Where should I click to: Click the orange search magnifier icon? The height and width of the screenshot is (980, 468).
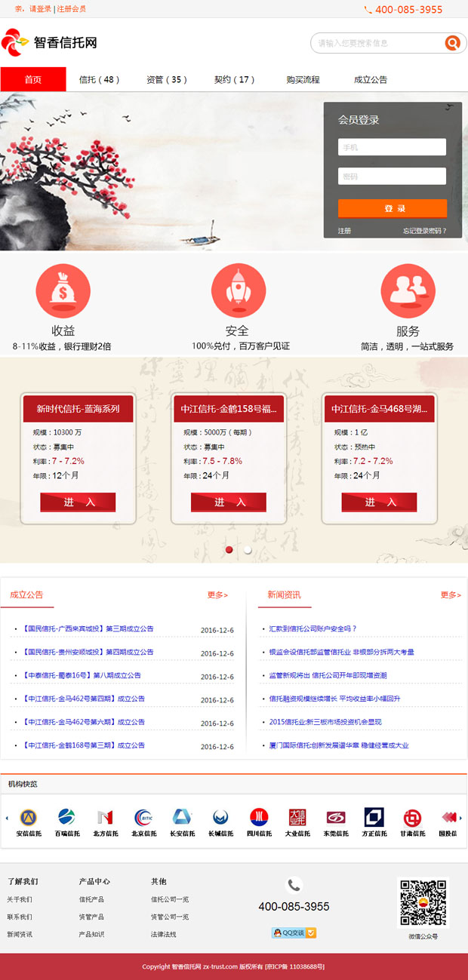(x=452, y=43)
